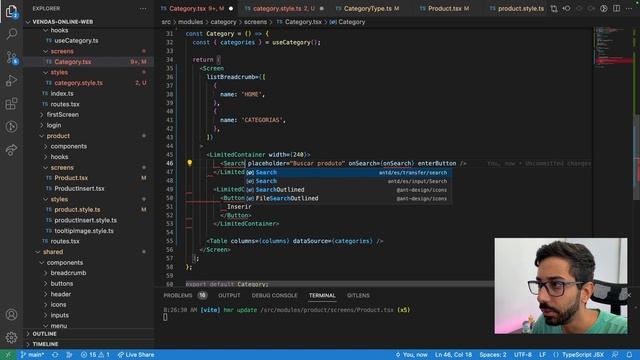Select Search from antd/es/transfer/search suggestion
The image size is (640, 360).
(348, 173)
